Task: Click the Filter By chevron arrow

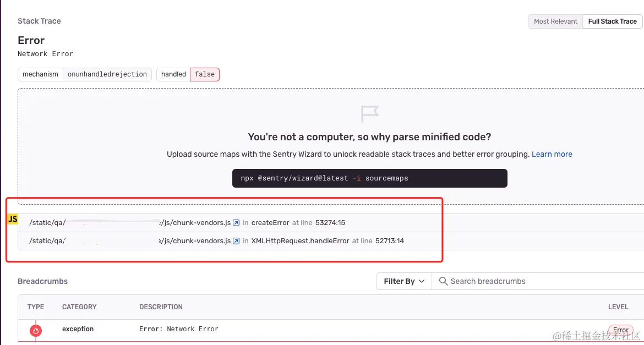Action: point(422,281)
